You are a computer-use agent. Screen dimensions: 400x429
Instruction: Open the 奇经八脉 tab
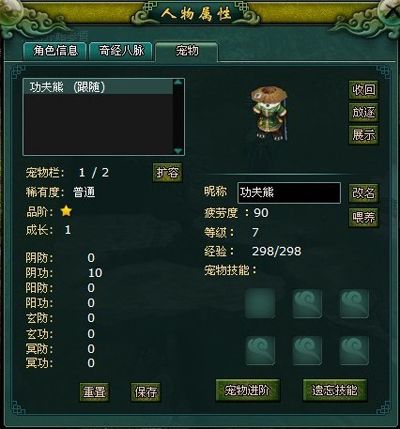[x=121, y=51]
